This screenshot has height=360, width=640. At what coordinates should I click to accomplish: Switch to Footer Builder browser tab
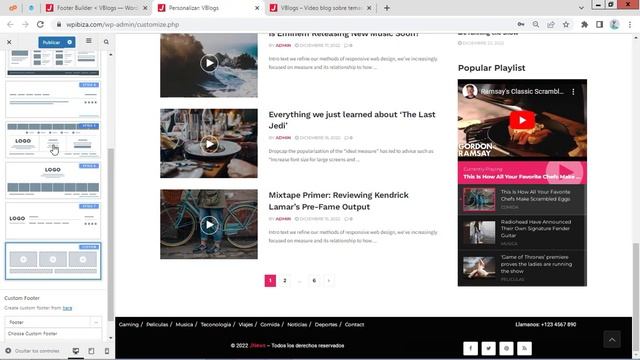(x=96, y=8)
